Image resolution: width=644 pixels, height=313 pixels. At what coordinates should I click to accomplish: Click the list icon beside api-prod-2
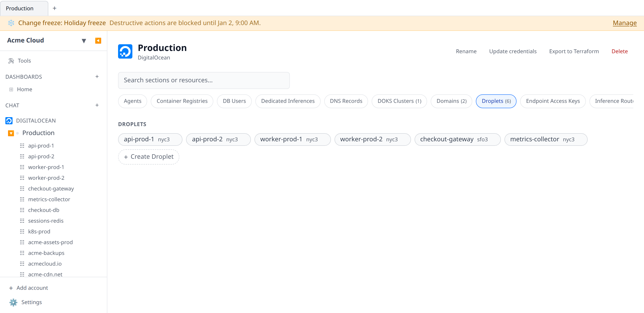(x=22, y=156)
